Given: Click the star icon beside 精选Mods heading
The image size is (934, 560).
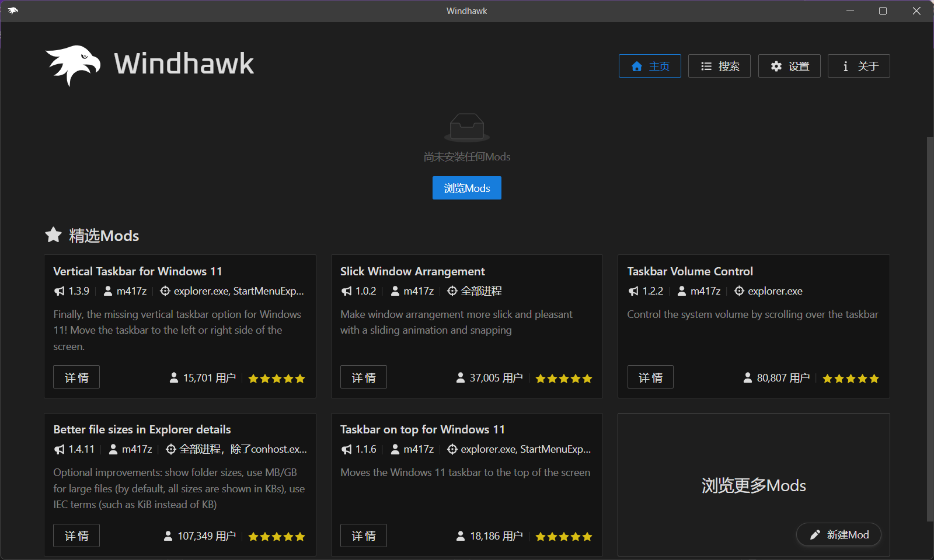Looking at the screenshot, I should [x=53, y=235].
